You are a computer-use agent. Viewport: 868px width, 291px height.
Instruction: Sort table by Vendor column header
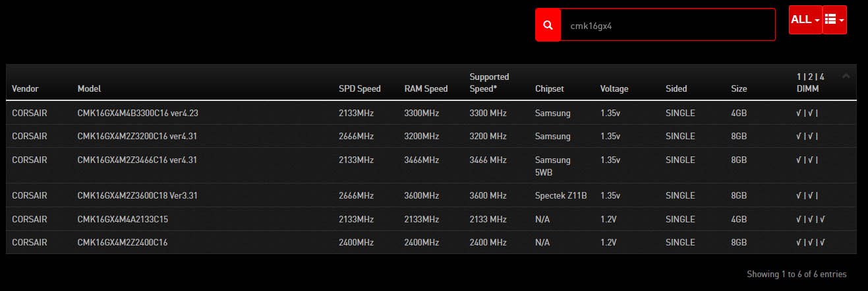pos(25,88)
